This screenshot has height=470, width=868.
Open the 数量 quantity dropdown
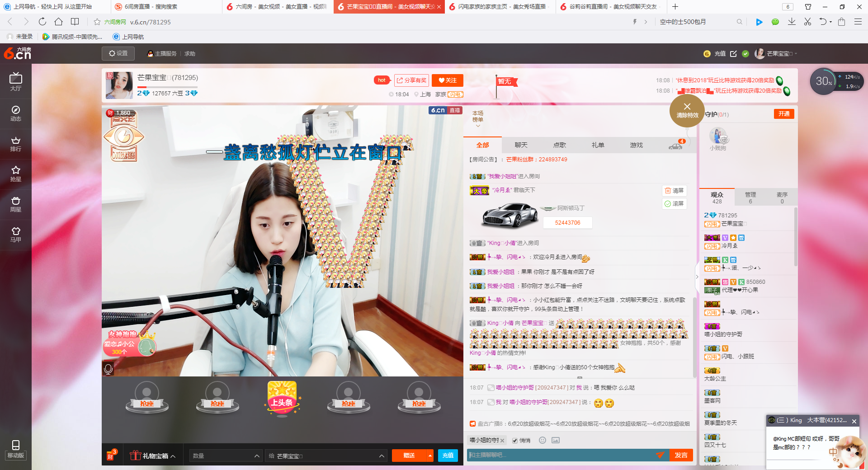[226, 456]
